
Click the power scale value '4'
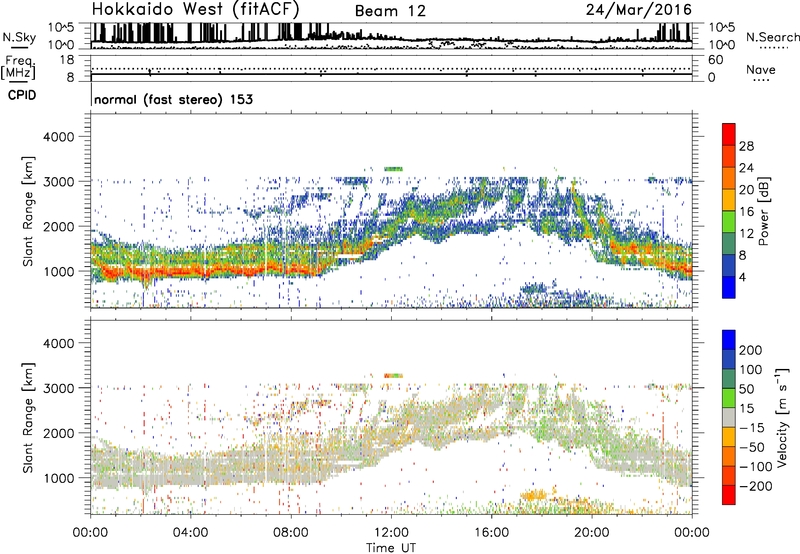click(742, 277)
